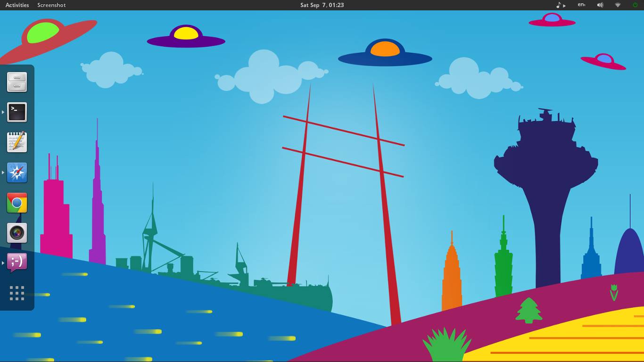Open the volume speaker indicator
The width and height of the screenshot is (644, 362).
600,5
